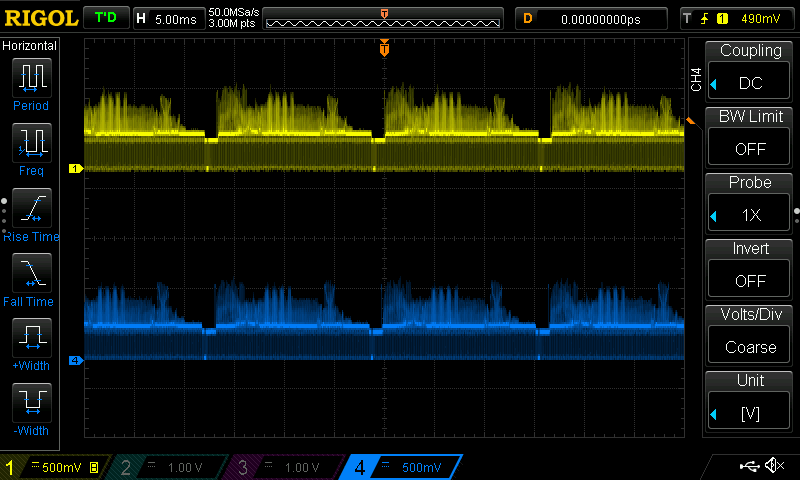800x480 pixels.
Task: Select the Period measurement icon
Action: (x=32, y=78)
